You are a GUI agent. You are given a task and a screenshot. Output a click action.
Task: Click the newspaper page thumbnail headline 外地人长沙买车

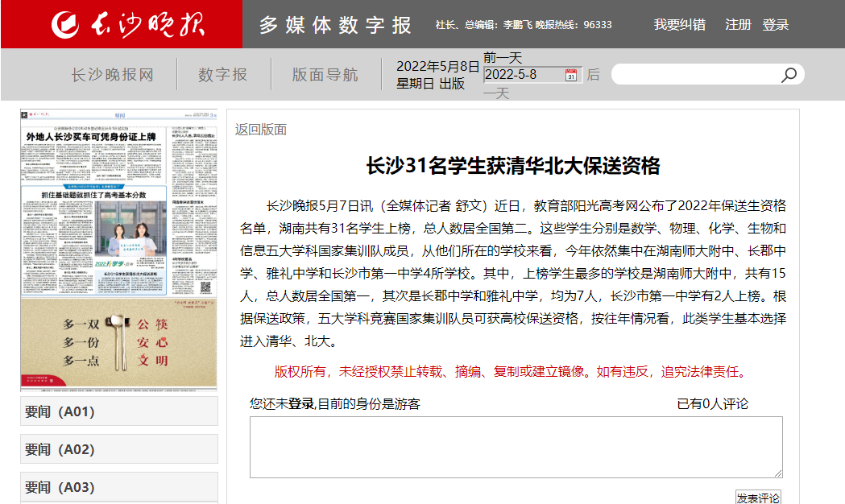pyautogui.click(x=90, y=138)
